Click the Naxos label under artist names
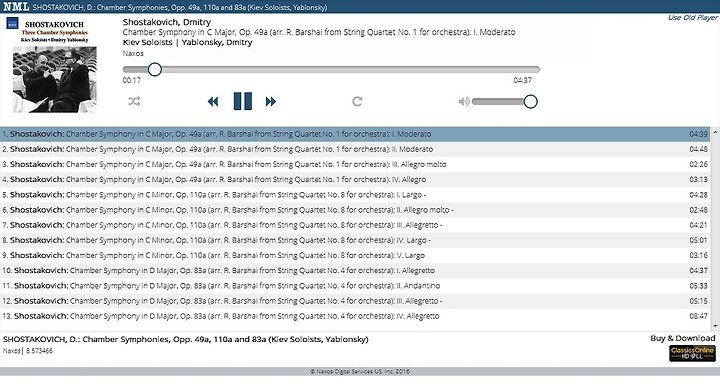Screen dimensions: 720x384 (133, 53)
